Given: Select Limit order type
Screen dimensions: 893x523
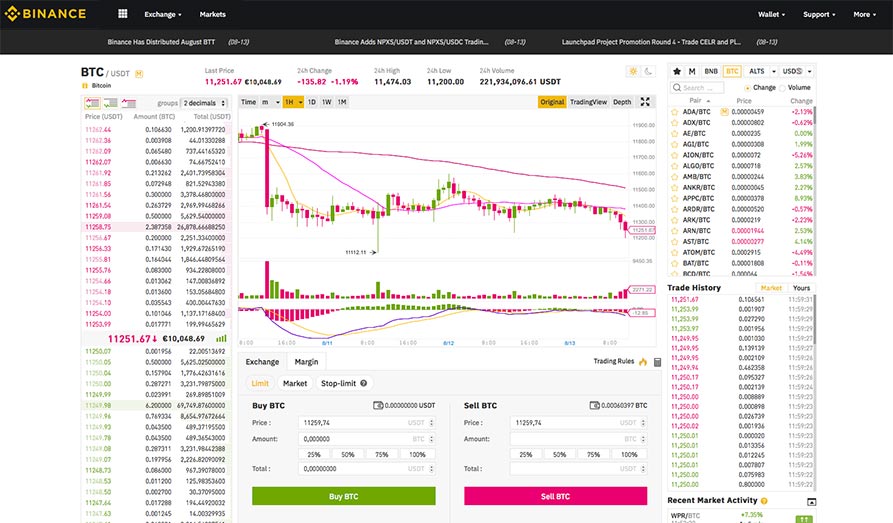Looking at the screenshot, I should click(260, 383).
